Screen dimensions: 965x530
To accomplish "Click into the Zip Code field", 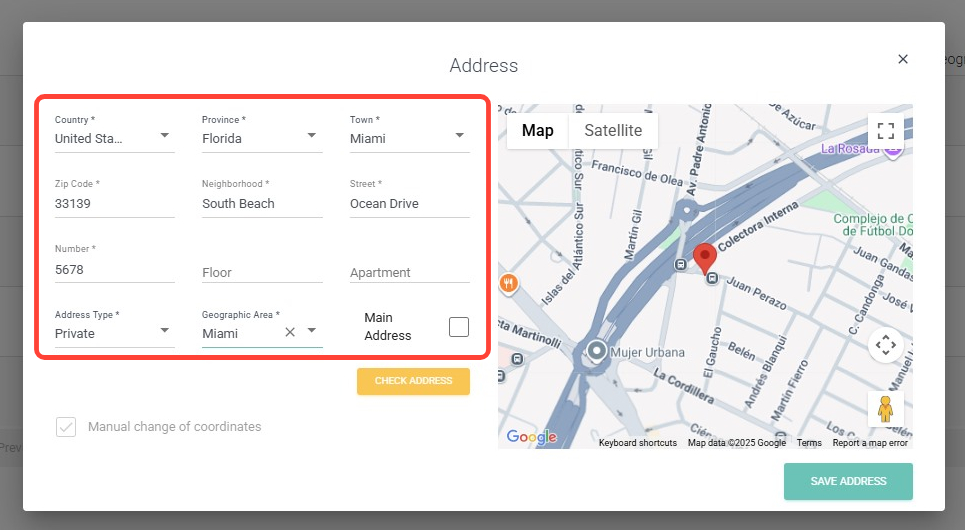I will pos(114,204).
